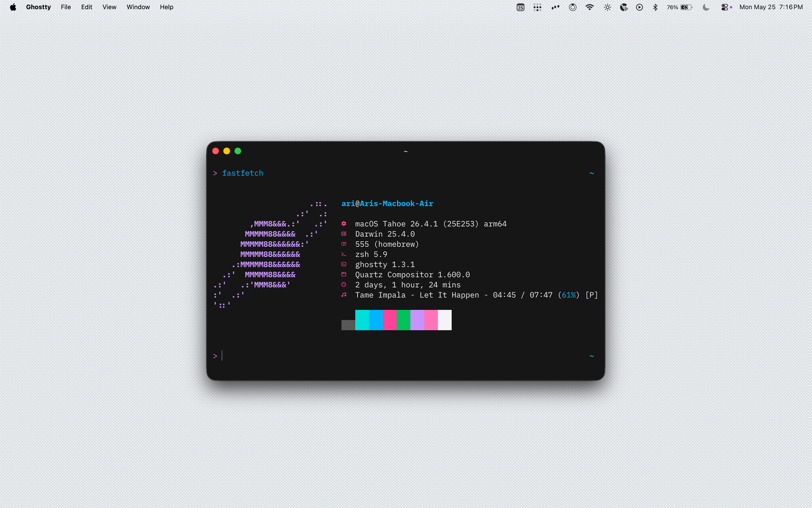Click the package icon beside 555 (homebrew)
Image resolution: width=812 pixels, height=508 pixels.
coord(344,244)
